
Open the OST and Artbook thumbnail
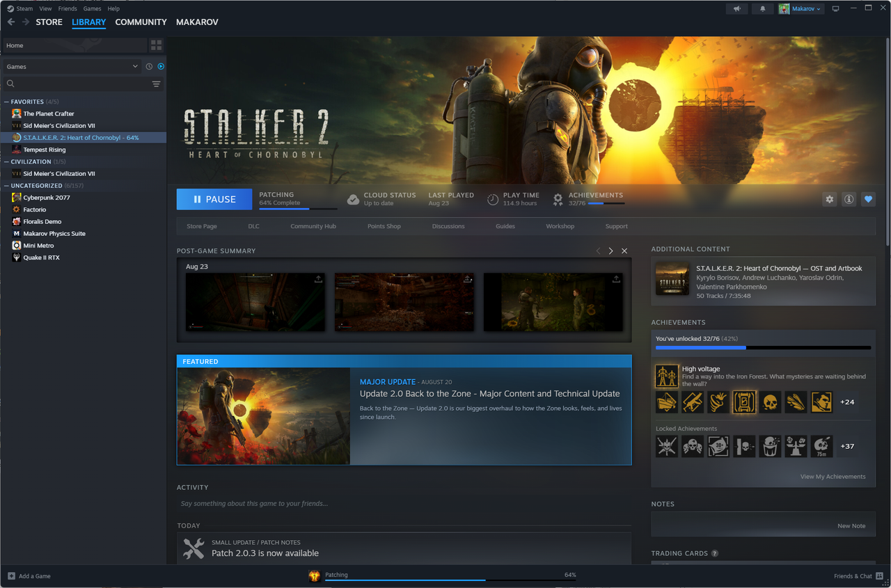(x=672, y=278)
